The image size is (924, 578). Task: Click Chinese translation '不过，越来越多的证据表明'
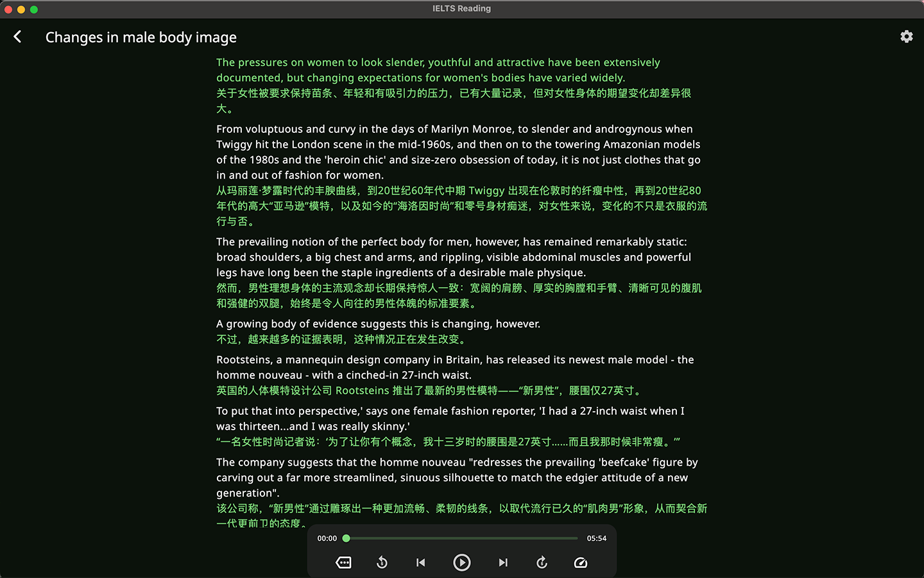(343, 339)
